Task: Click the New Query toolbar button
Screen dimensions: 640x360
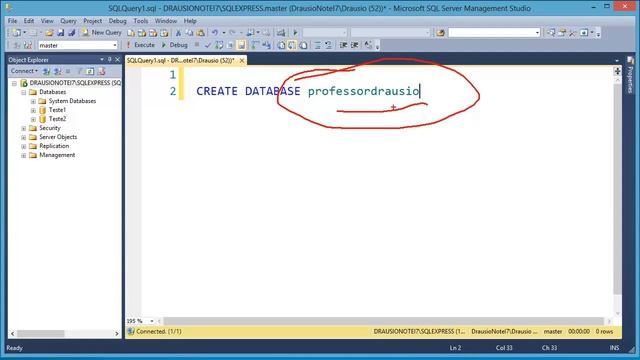Action: coord(102,32)
